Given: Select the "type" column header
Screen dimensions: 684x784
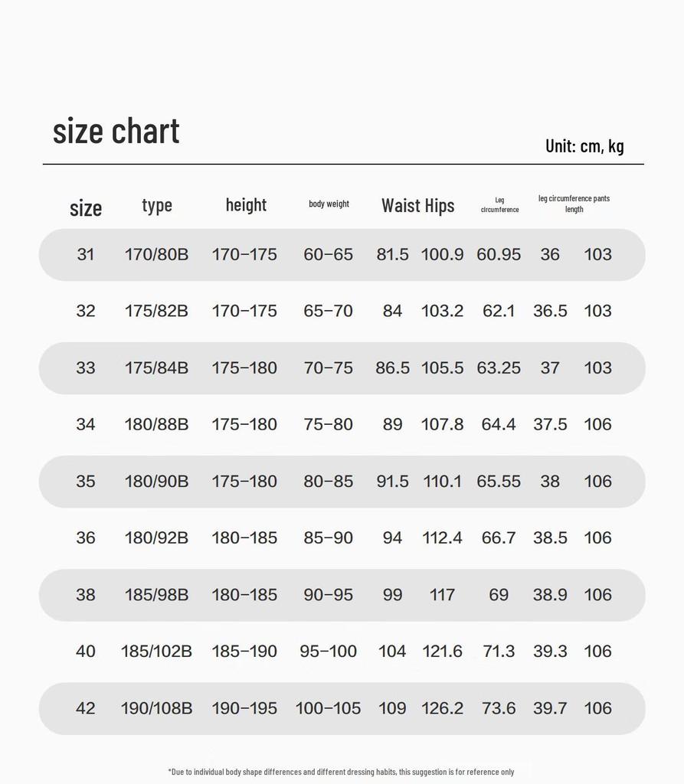Looking at the screenshot, I should (x=157, y=205).
